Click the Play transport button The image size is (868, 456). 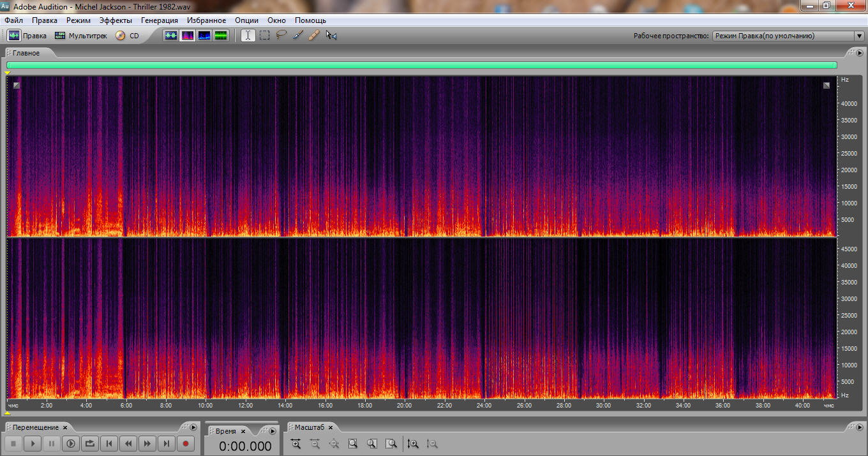33,443
